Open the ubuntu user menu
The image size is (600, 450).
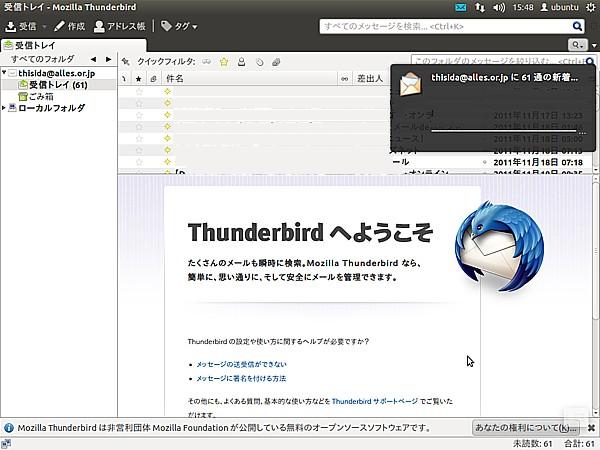click(559, 7)
